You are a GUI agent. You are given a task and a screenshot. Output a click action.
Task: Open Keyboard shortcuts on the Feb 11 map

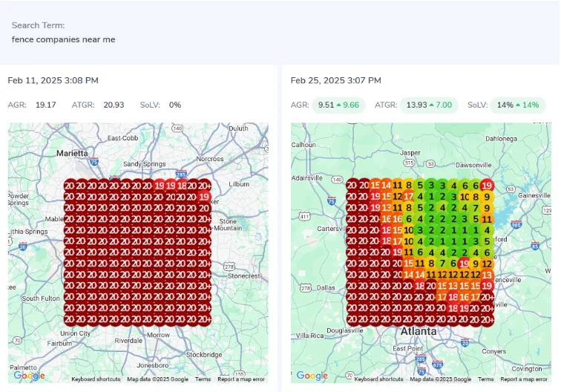tap(96, 379)
